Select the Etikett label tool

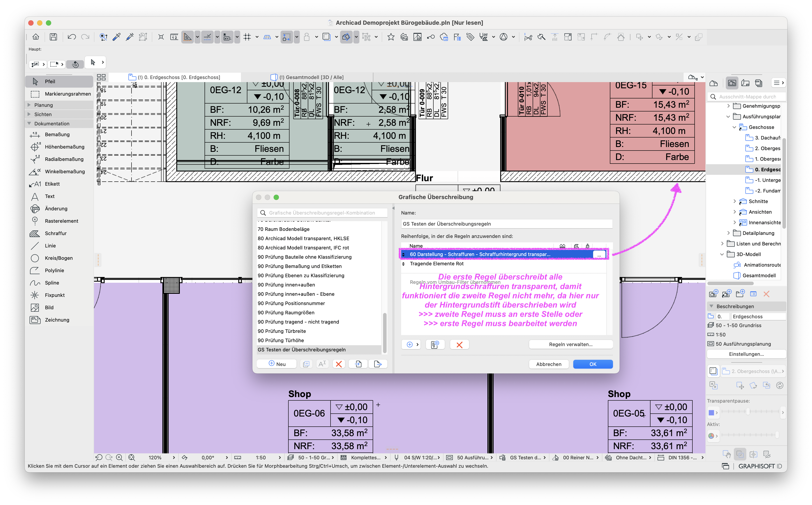coord(59,184)
